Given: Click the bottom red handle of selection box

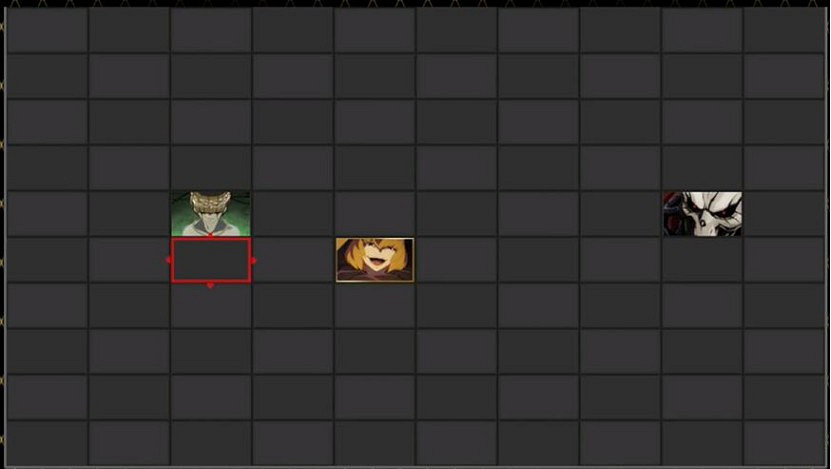Looking at the screenshot, I should click(x=210, y=285).
